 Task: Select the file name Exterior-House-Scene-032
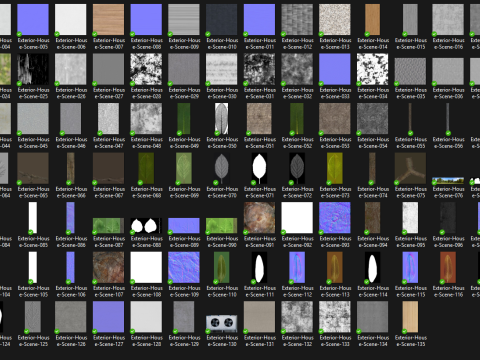coord(298,93)
